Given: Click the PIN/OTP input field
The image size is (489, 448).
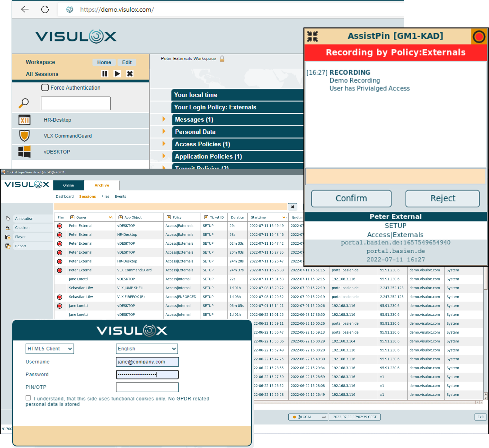Looking at the screenshot, I should [x=147, y=387].
